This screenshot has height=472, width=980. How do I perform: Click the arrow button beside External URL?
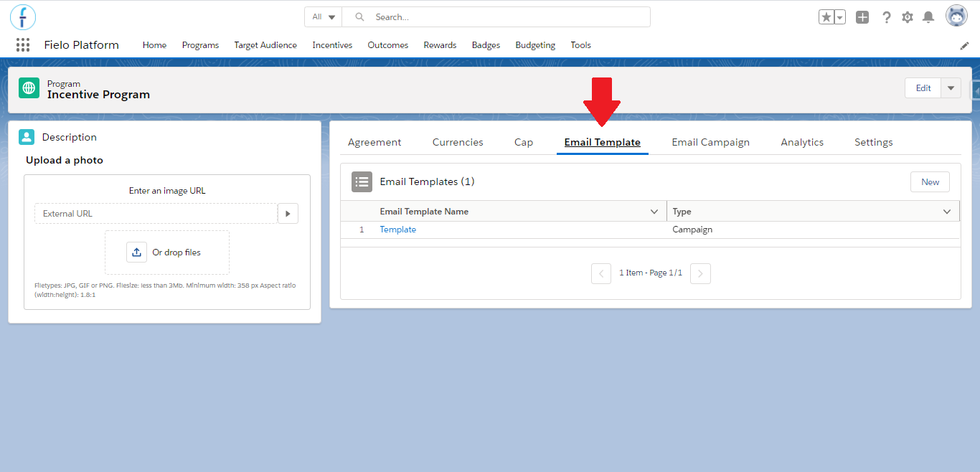click(288, 214)
